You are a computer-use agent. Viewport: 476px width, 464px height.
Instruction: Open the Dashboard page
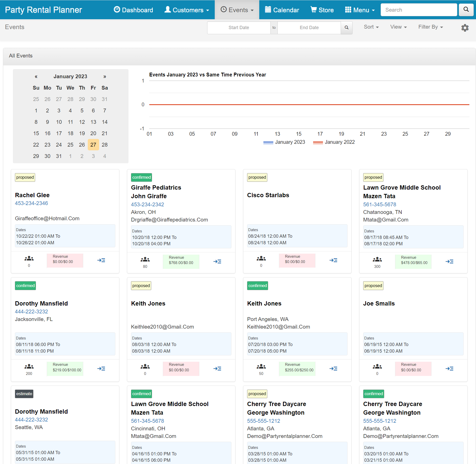[x=133, y=10]
